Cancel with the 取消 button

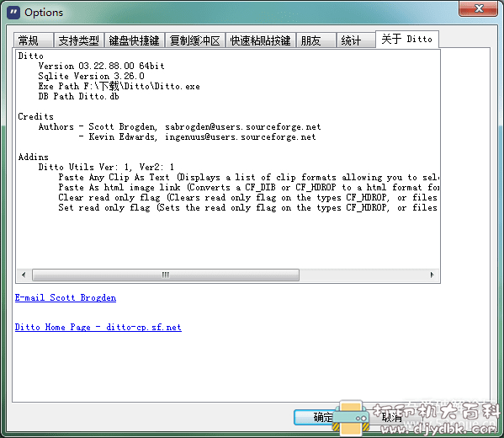(392, 418)
